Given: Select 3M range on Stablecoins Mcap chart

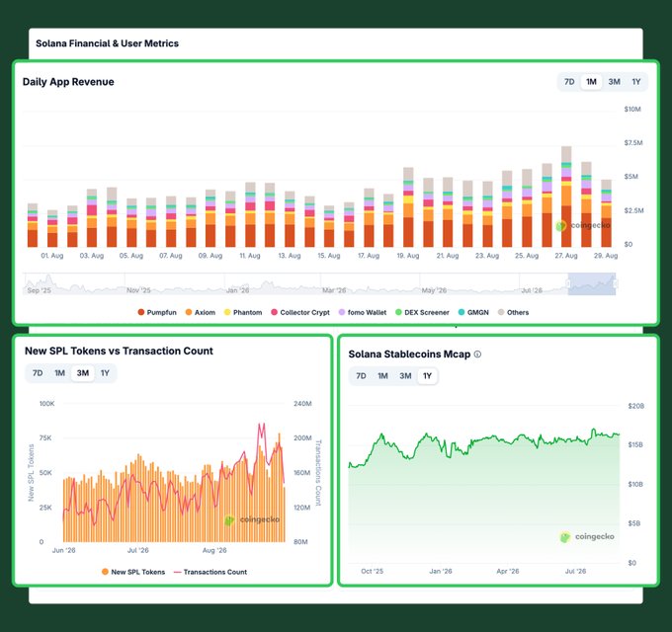Looking at the screenshot, I should coord(405,376).
